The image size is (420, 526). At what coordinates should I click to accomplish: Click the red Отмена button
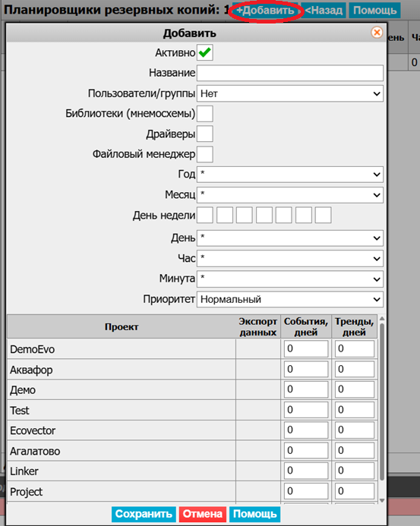tap(203, 514)
